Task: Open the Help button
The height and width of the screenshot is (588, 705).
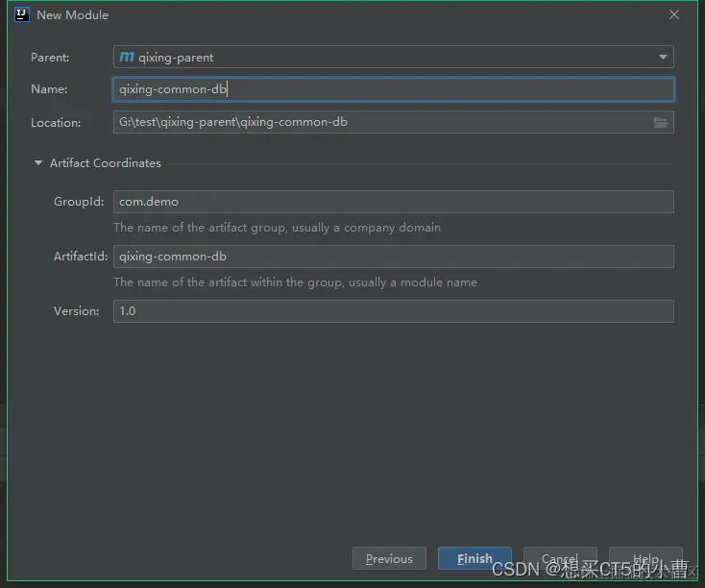Action: click(645, 558)
